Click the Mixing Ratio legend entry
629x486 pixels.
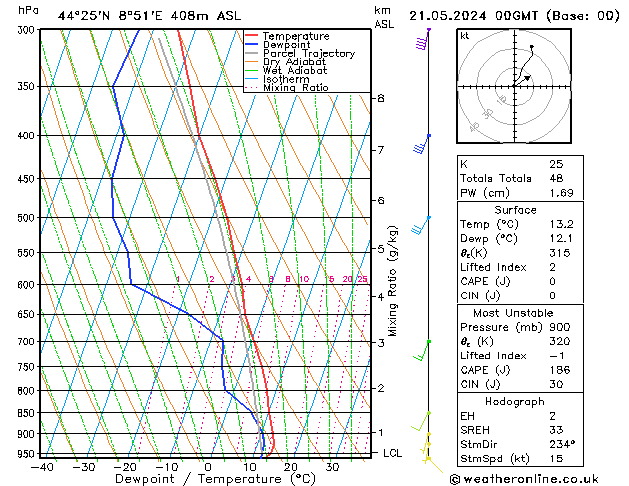[x=287, y=87]
